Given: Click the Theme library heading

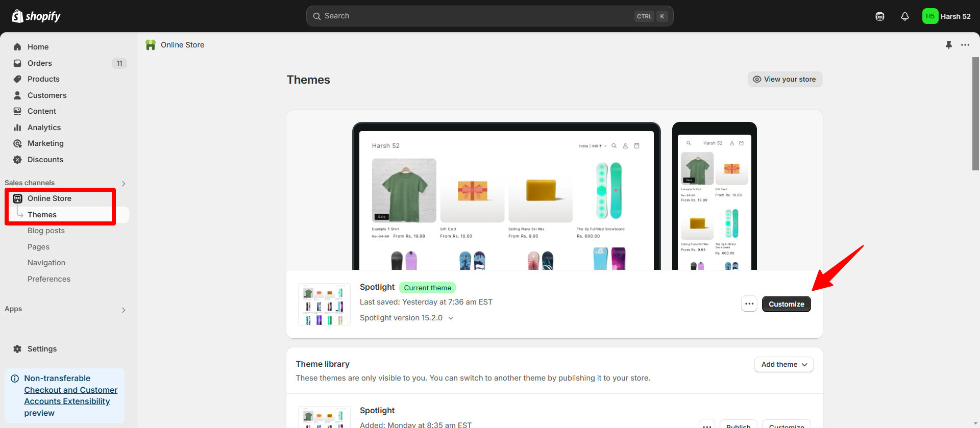Looking at the screenshot, I should 323,364.
